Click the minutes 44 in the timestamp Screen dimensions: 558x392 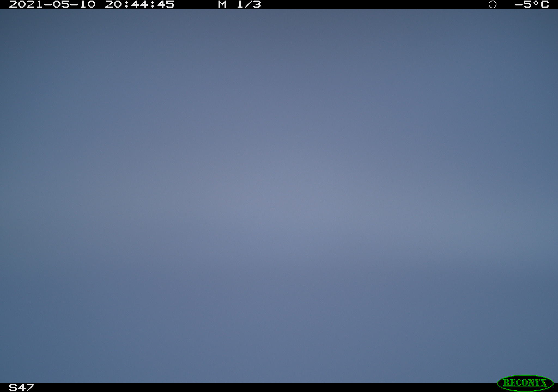(139, 4)
